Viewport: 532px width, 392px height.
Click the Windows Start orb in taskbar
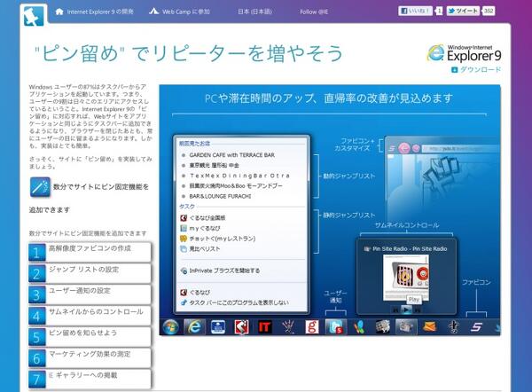170,327
